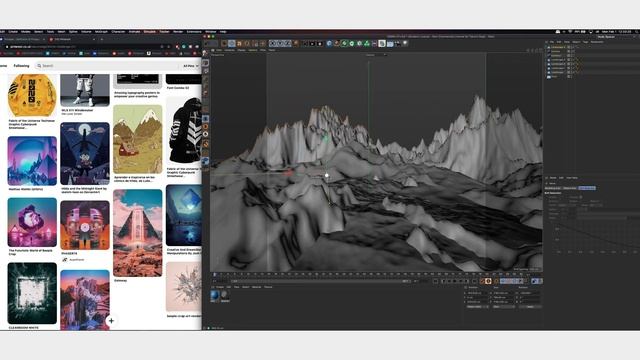Open Mode menu in Attribute Manager
Image resolution: width=640 pixels, height=360 pixels.
[553, 178]
